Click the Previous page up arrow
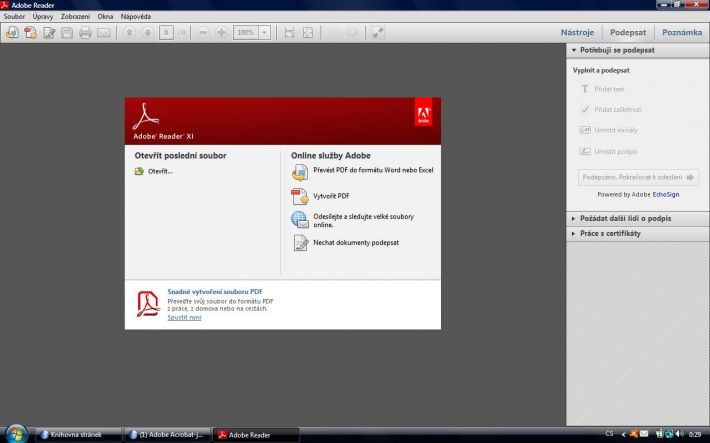 click(130, 33)
